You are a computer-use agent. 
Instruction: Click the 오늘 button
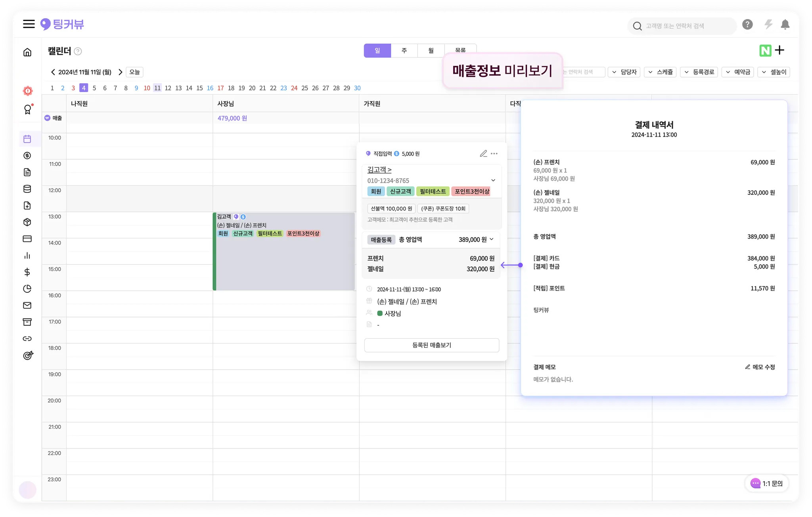pyautogui.click(x=134, y=72)
